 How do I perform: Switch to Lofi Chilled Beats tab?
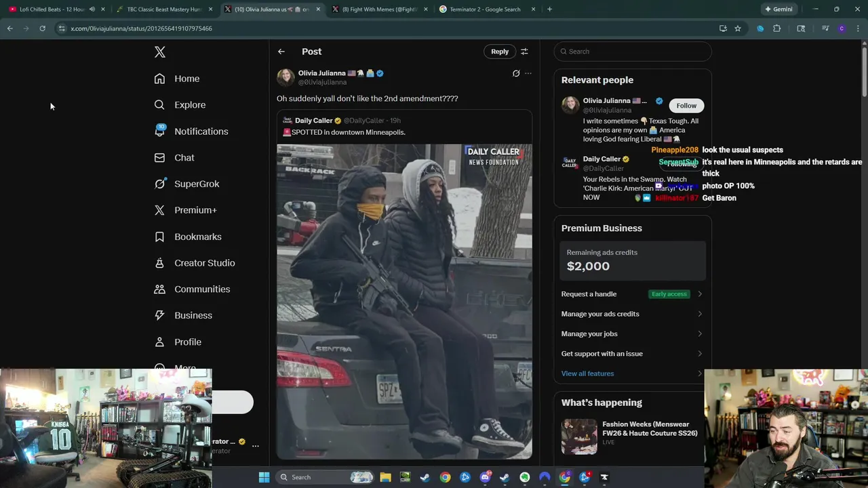point(51,9)
